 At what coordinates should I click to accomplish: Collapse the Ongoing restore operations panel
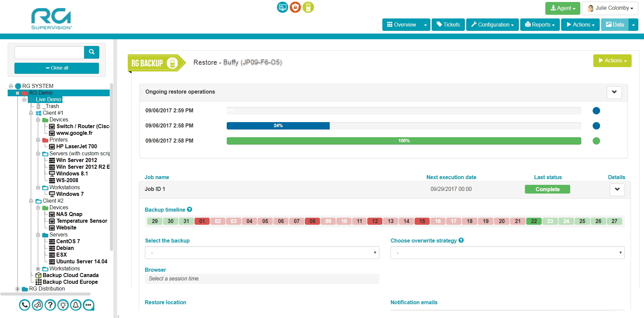click(x=614, y=92)
